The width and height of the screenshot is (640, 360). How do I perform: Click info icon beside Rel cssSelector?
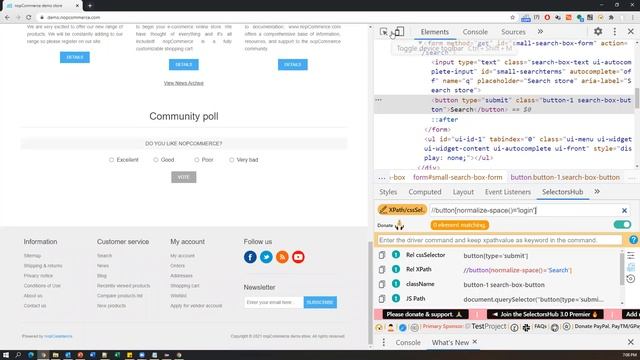coord(396,254)
